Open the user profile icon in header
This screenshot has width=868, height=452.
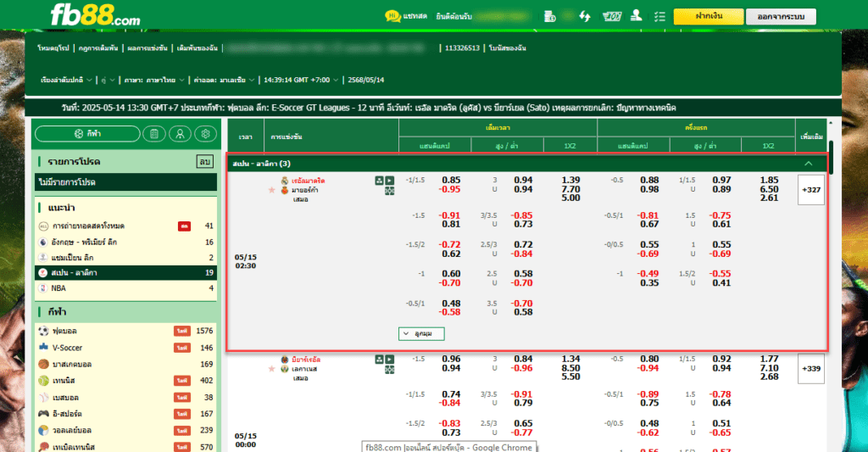(636, 15)
